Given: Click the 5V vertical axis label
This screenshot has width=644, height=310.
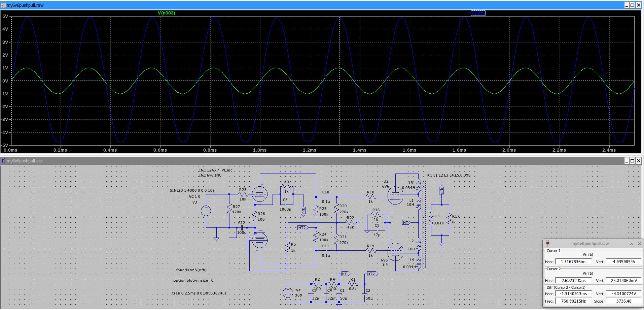Looking at the screenshot, I should click(x=5, y=16).
